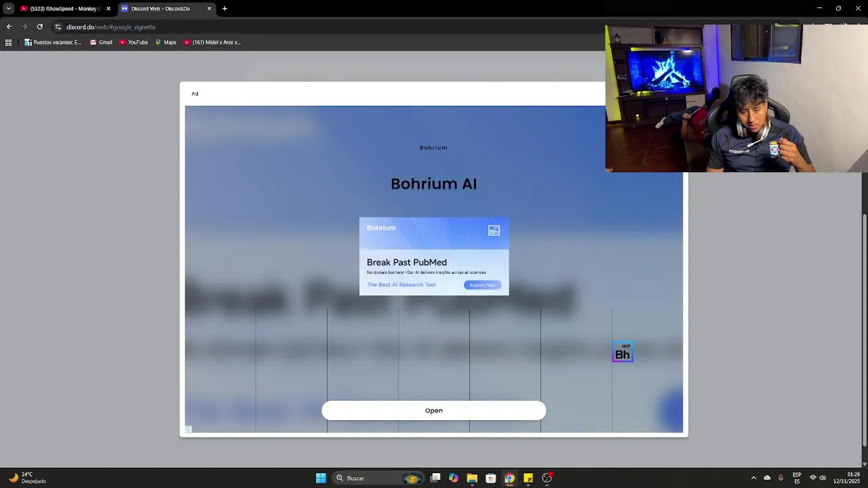Image resolution: width=868 pixels, height=488 pixels.
Task: Switch the ESP keyboard language
Action: pyautogui.click(x=797, y=478)
